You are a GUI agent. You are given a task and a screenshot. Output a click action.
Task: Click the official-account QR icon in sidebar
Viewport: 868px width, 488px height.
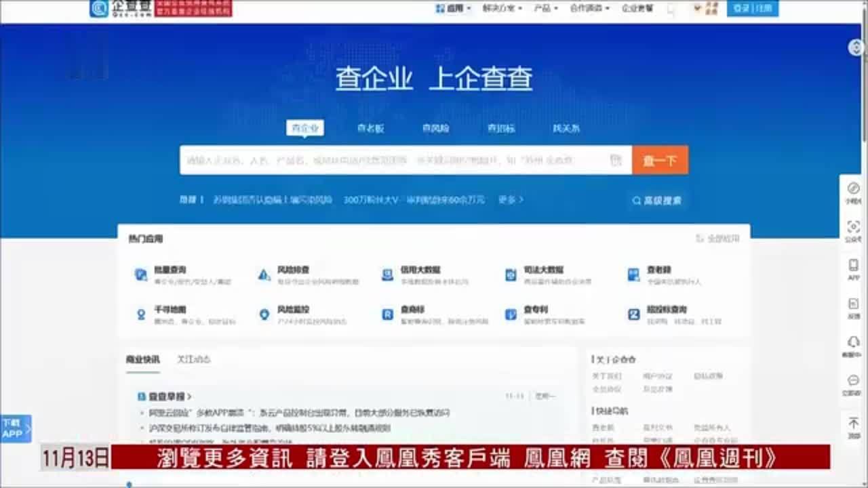(854, 226)
